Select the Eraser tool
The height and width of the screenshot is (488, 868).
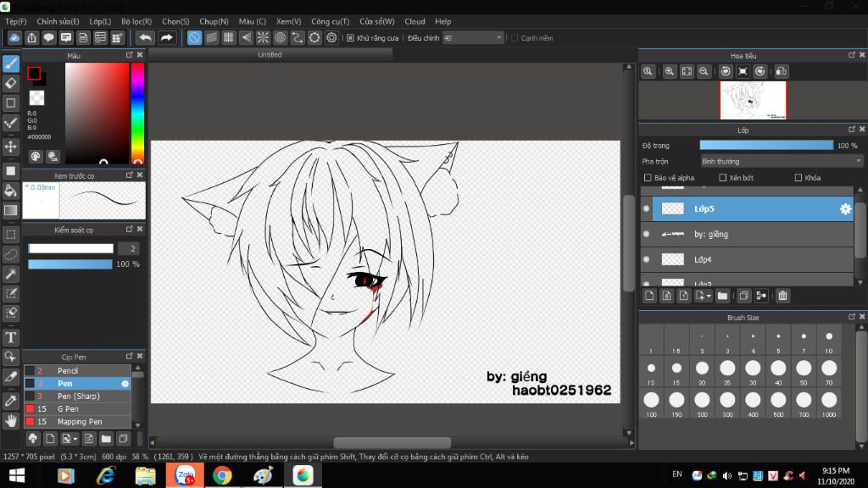[11, 84]
